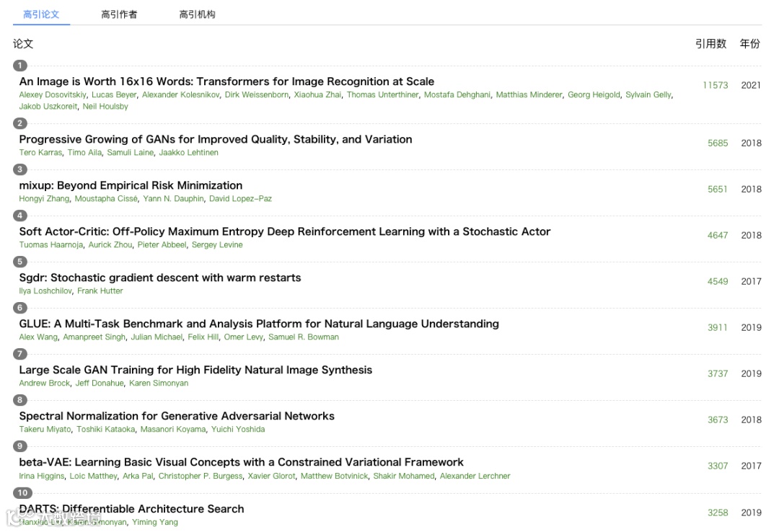Viewport: 779px width, 532px height.
Task: Open the 5685 citations link
Action: point(718,143)
